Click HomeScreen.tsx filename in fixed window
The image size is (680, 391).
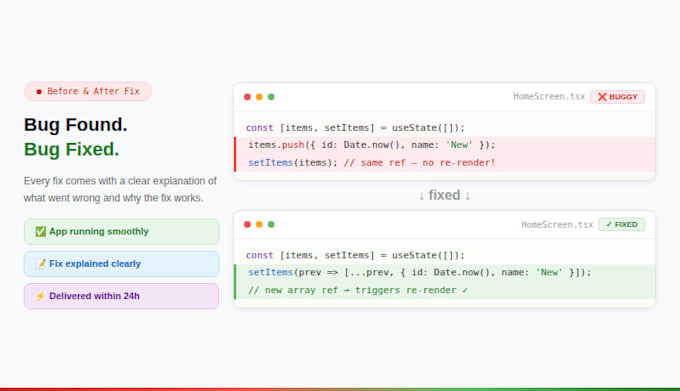(x=557, y=225)
